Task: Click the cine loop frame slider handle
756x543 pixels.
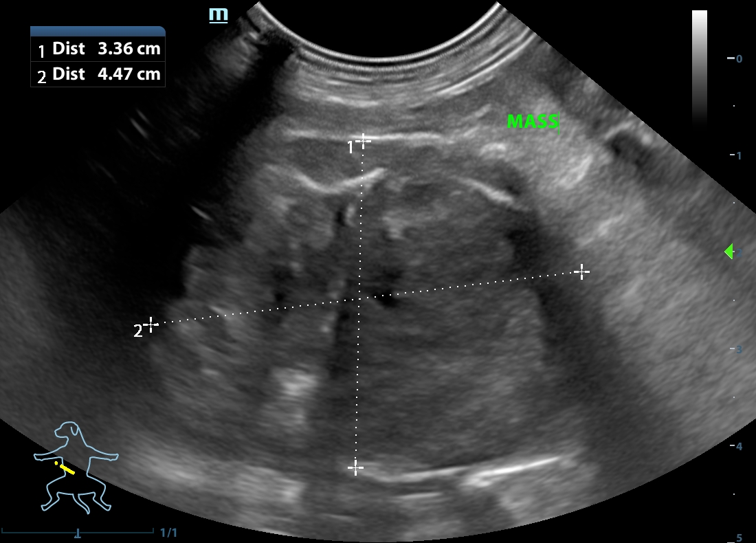Action: click(x=78, y=533)
